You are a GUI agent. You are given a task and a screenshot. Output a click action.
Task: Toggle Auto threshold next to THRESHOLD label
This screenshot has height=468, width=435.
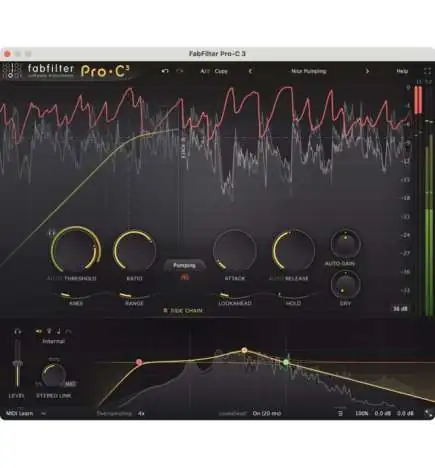54,278
